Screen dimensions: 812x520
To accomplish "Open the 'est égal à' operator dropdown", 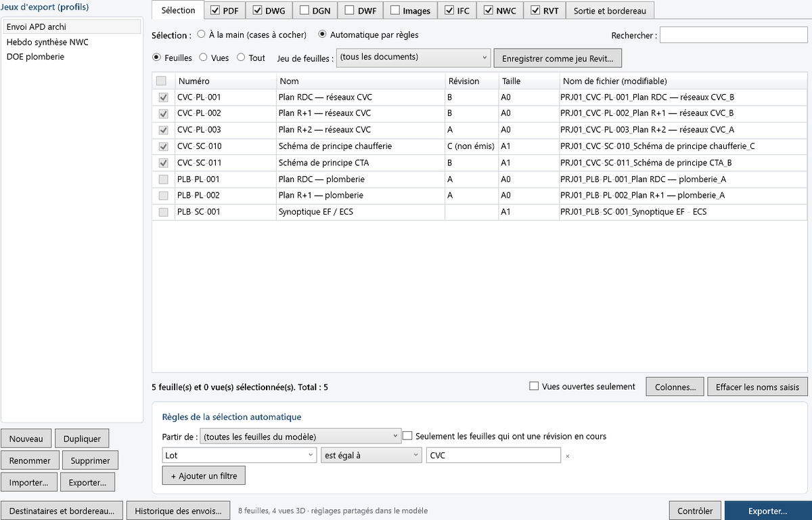I will [371, 456].
